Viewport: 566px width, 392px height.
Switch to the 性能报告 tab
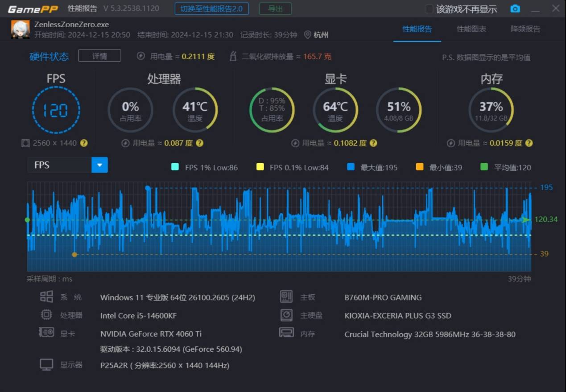click(x=417, y=29)
